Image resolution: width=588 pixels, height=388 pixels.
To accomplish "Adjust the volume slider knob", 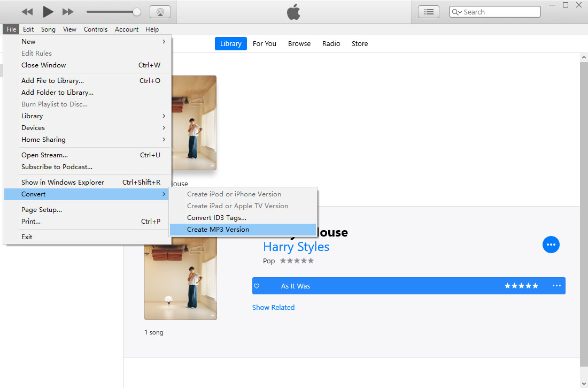I will click(137, 12).
